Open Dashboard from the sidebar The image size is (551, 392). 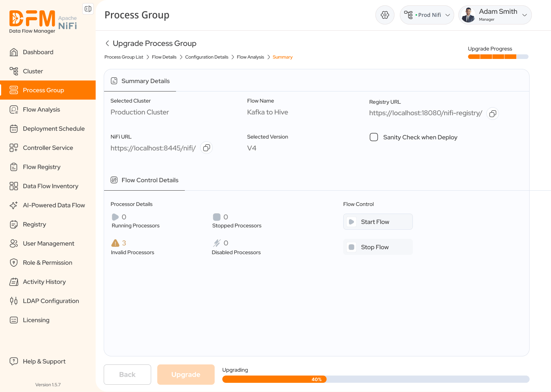click(48, 52)
